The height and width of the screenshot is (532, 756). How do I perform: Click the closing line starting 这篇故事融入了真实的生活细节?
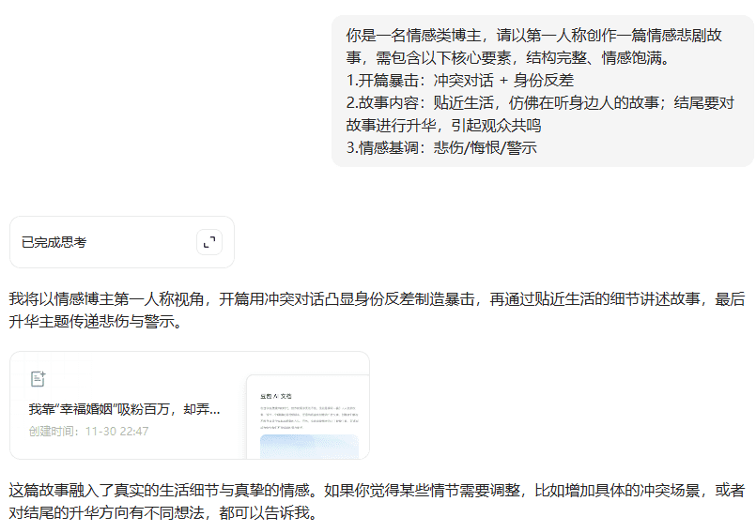[x=376, y=491]
